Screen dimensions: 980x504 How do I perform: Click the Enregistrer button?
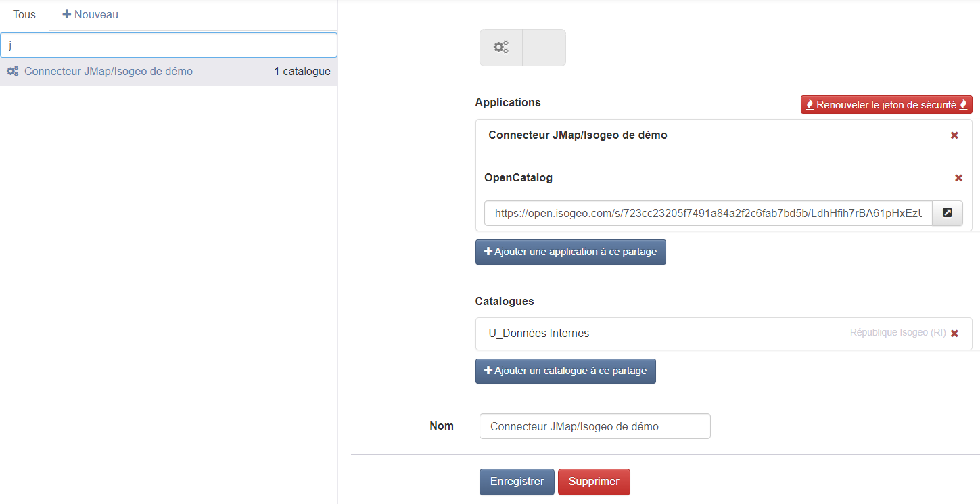click(517, 482)
